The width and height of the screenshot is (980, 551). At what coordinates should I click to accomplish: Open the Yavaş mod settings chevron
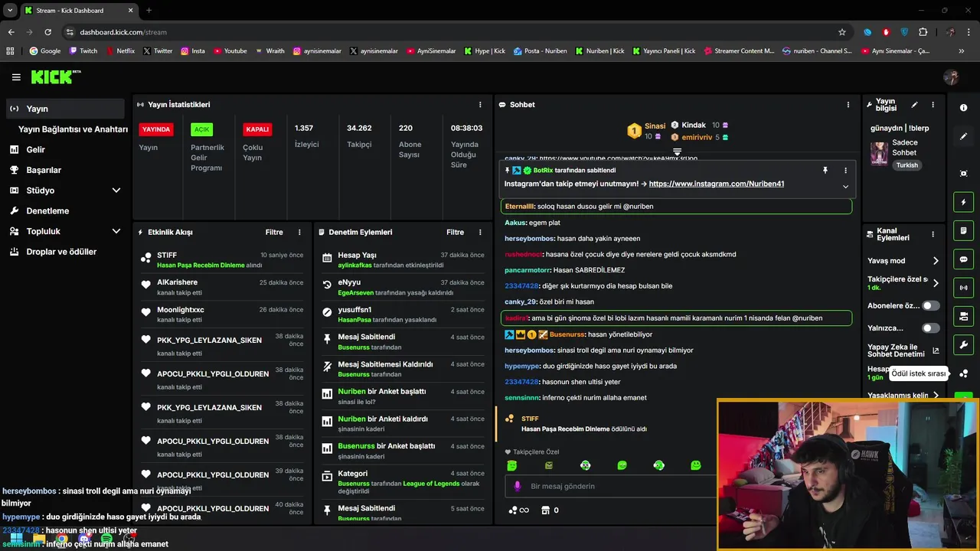(936, 261)
